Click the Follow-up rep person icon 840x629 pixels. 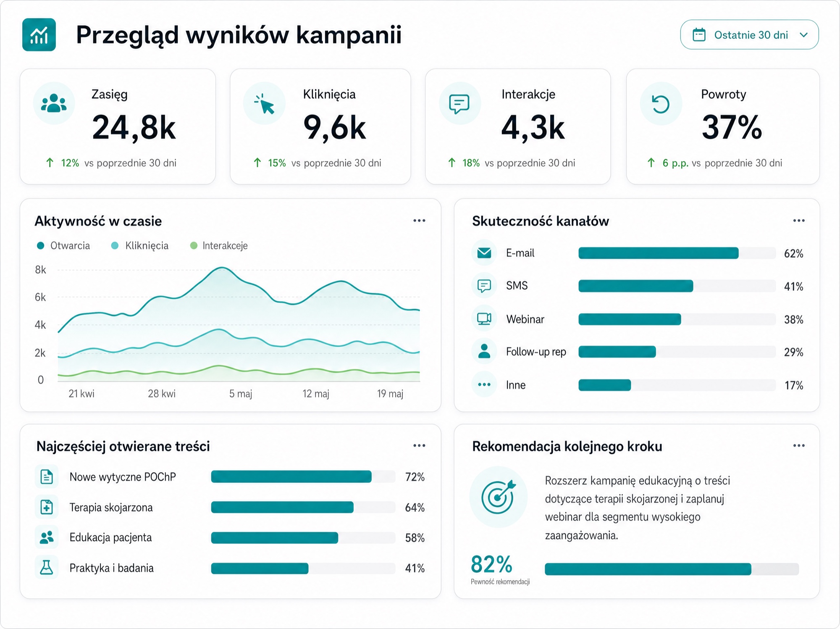point(484,351)
